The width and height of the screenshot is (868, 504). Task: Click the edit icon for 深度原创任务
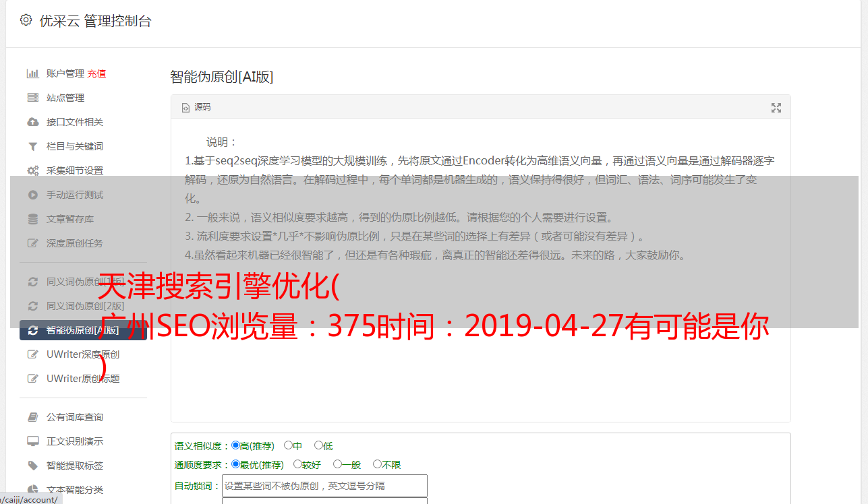(32, 243)
